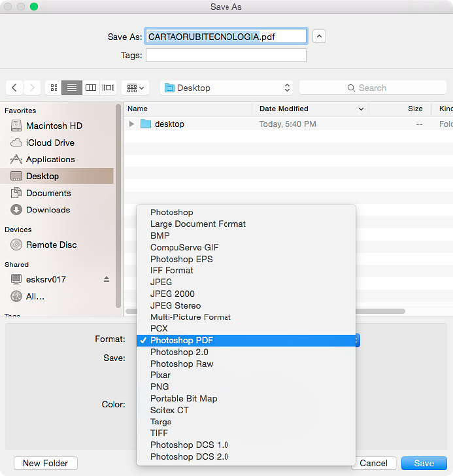The height and width of the screenshot is (476, 453).
Task: Choose Multi-Picture Format
Action: [x=246, y=317]
